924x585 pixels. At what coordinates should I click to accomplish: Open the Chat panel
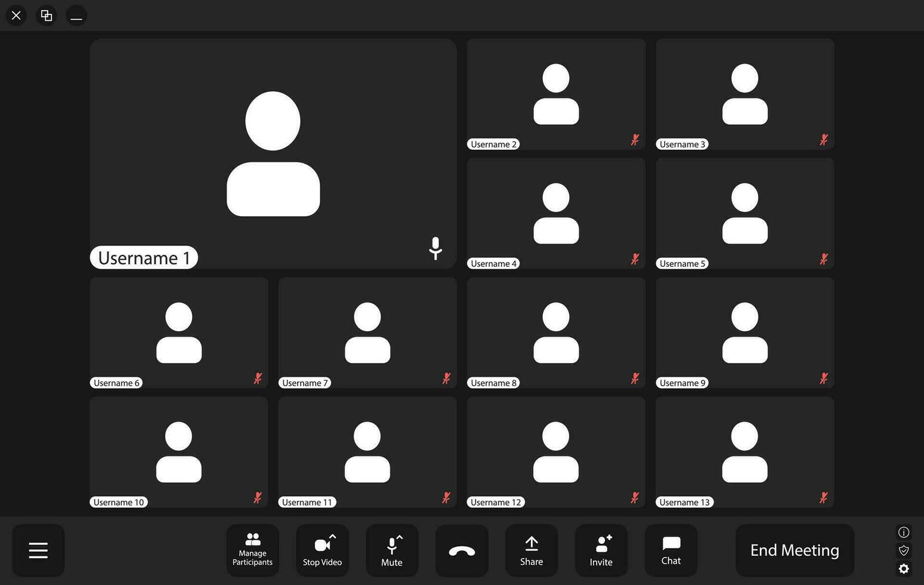(671, 550)
